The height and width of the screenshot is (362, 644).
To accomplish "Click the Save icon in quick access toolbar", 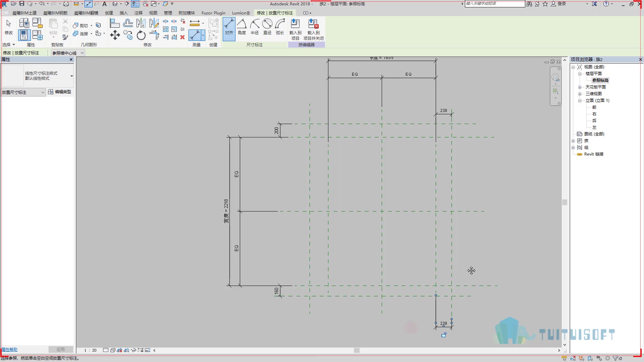I will 21,4.
